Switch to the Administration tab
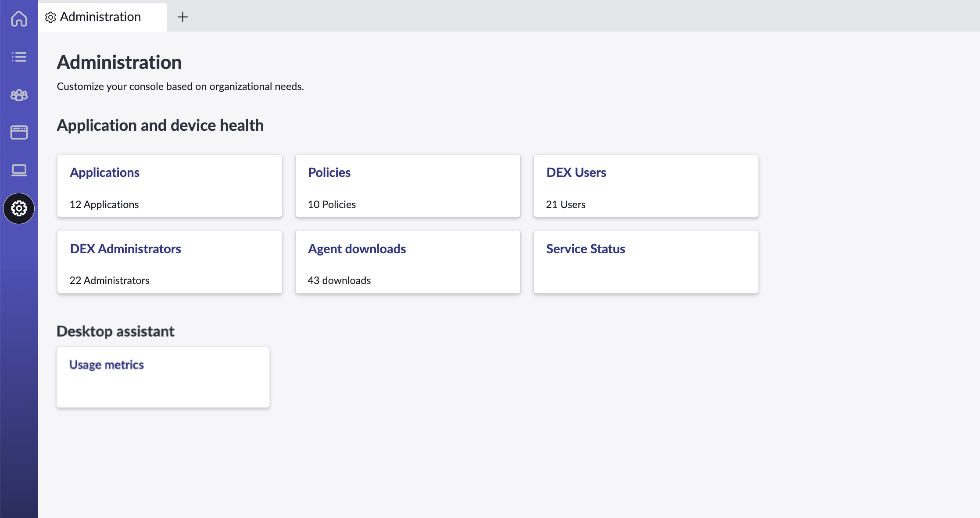The height and width of the screenshot is (518, 980). 102,17
